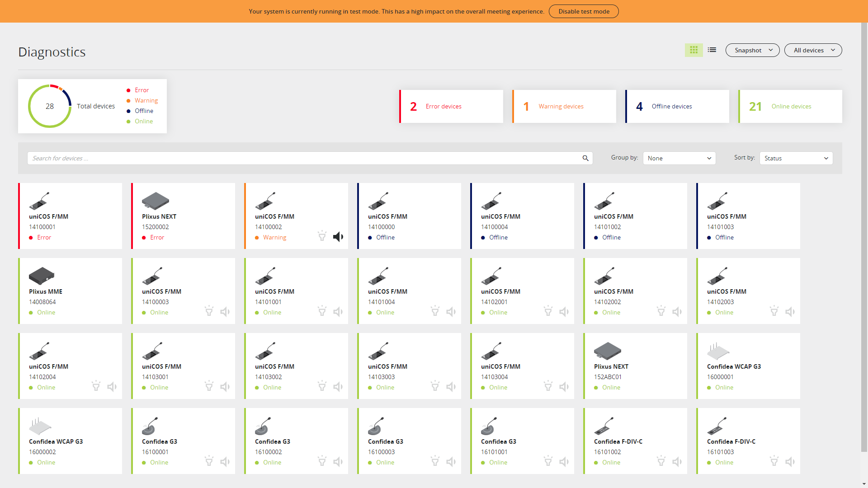Switch to list view layout
The image size is (868, 488).
[712, 50]
